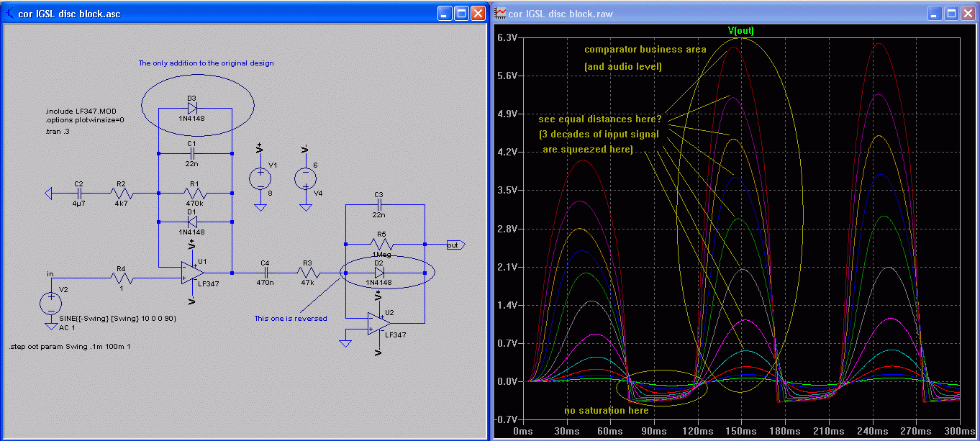Click the .tran .3 simulation directive
The image size is (980, 441).
coord(59,132)
